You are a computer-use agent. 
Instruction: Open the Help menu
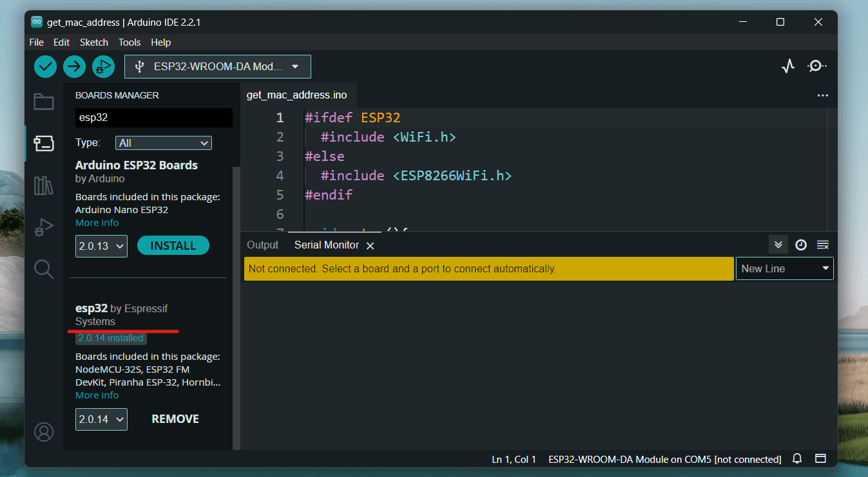tap(161, 42)
